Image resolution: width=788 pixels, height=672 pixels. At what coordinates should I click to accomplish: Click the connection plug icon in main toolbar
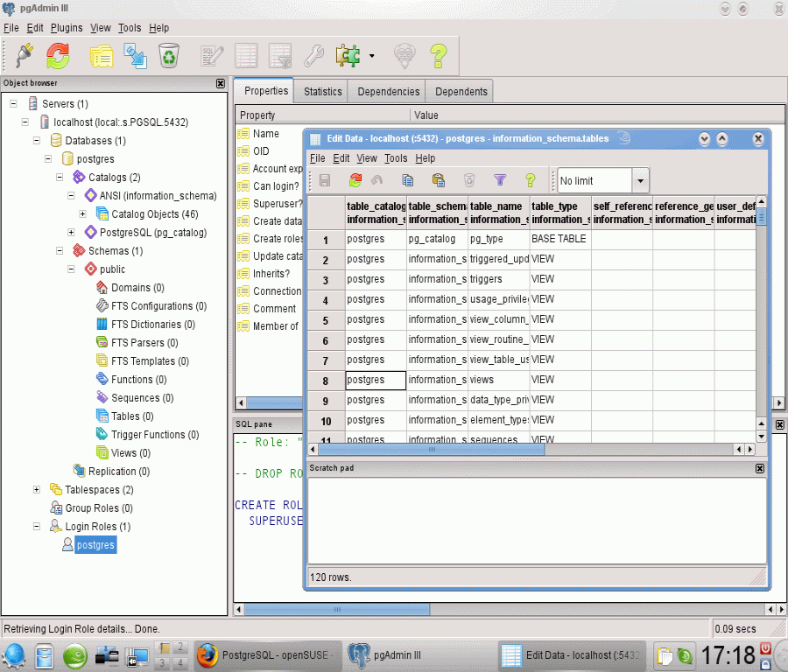click(x=24, y=55)
